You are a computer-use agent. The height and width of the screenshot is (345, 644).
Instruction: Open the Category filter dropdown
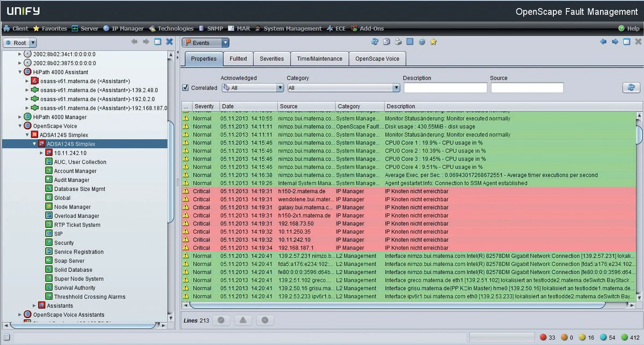point(343,88)
